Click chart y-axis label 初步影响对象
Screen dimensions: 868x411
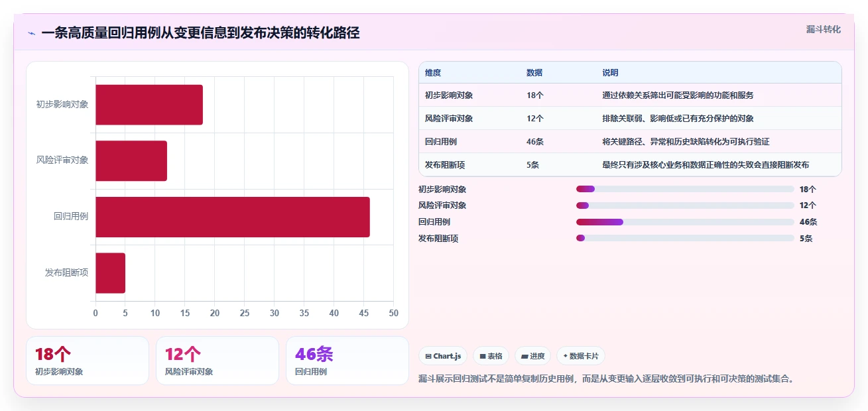click(x=62, y=105)
